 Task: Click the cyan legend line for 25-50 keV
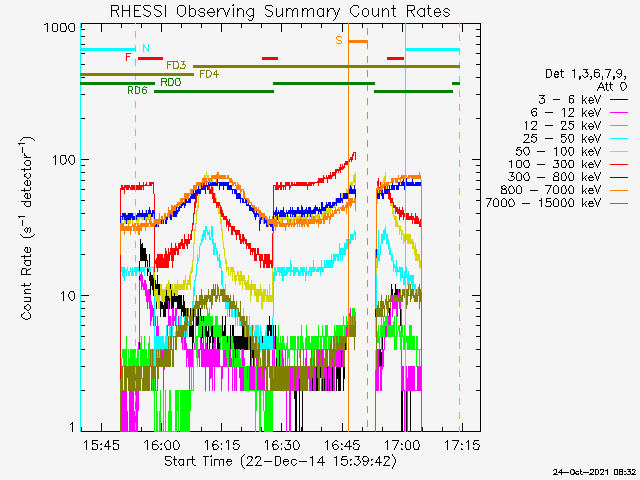point(619,139)
